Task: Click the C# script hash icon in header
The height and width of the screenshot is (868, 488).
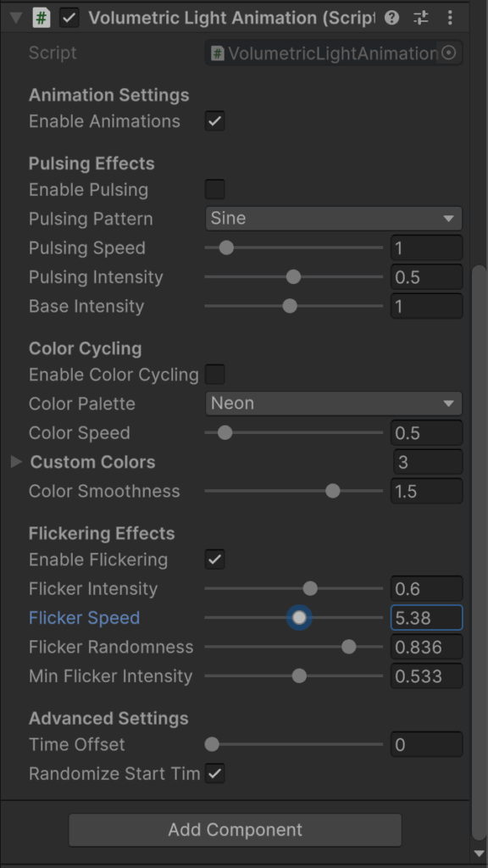Action: pos(41,18)
